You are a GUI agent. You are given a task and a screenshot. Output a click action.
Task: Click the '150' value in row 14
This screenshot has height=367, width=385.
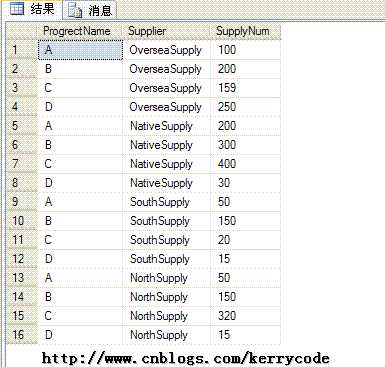pyautogui.click(x=246, y=297)
